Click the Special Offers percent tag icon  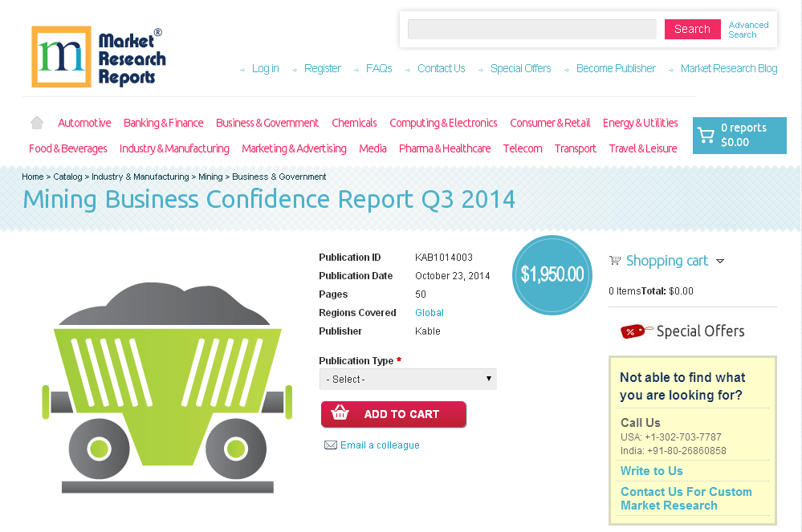coord(633,330)
